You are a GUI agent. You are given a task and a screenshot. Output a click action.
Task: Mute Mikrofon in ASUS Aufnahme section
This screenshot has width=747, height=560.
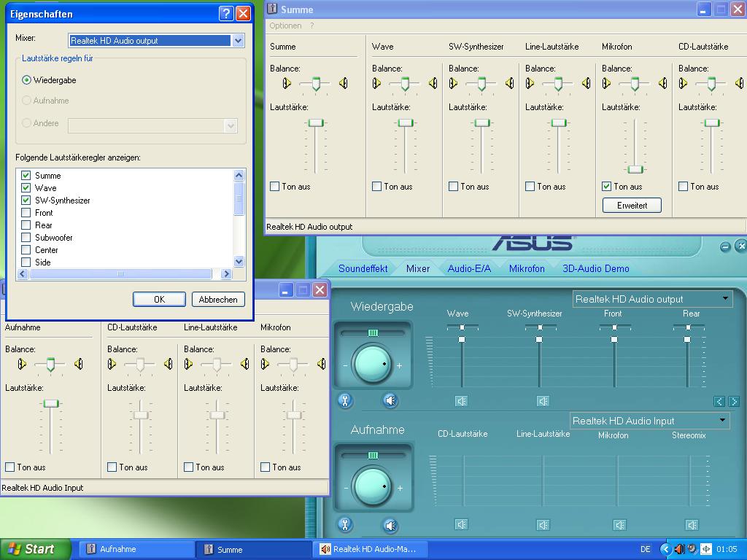(x=619, y=524)
